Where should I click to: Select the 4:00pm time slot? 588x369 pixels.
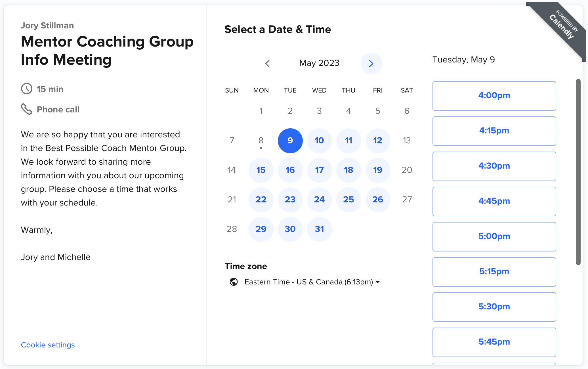(494, 96)
